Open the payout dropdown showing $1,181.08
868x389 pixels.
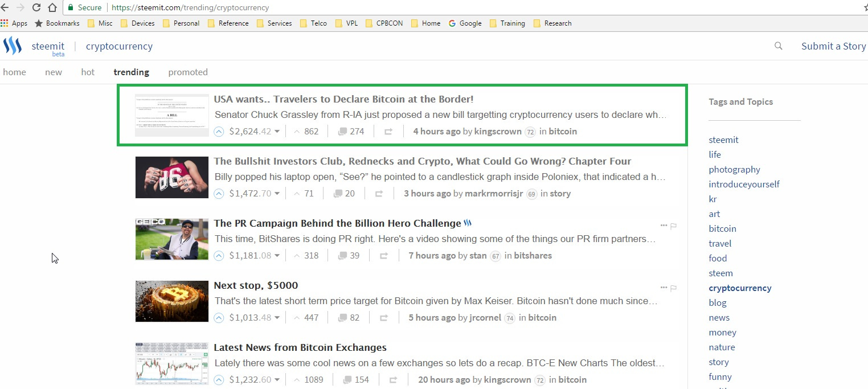pyautogui.click(x=277, y=255)
